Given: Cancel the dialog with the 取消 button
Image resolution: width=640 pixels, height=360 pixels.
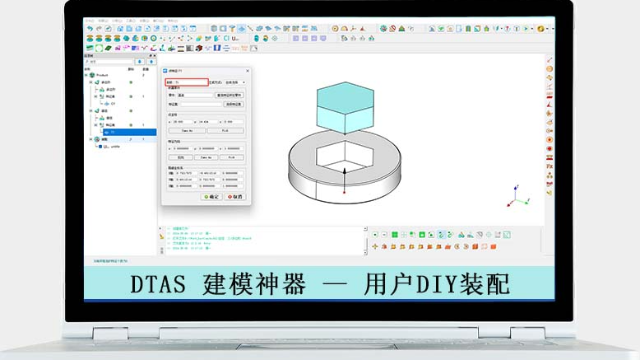Looking at the screenshot, I should click(x=235, y=197).
